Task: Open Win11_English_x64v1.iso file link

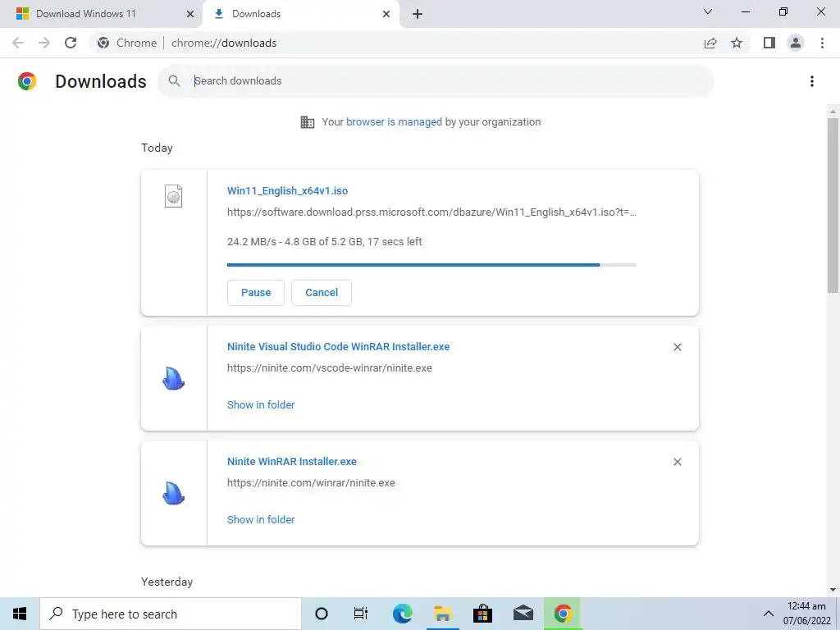Action: click(x=287, y=190)
